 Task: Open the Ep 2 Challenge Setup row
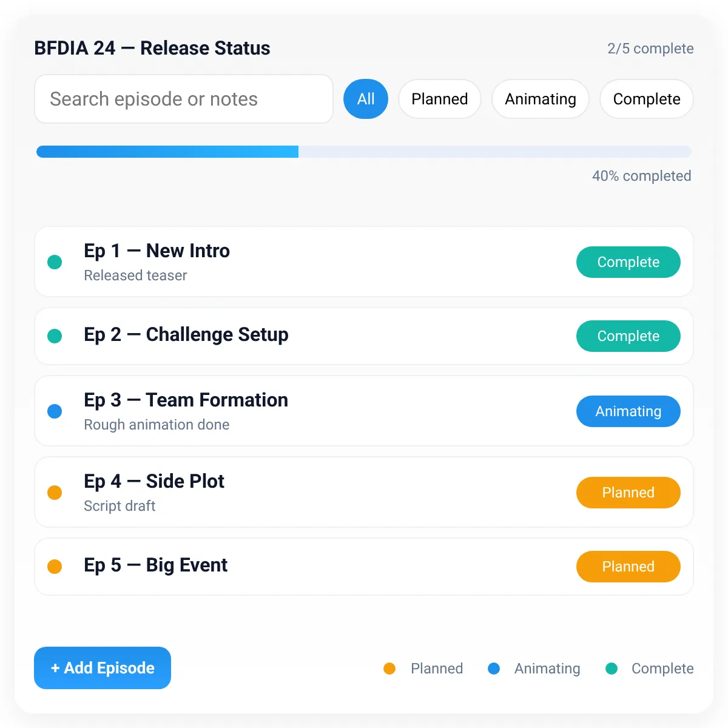click(364, 336)
